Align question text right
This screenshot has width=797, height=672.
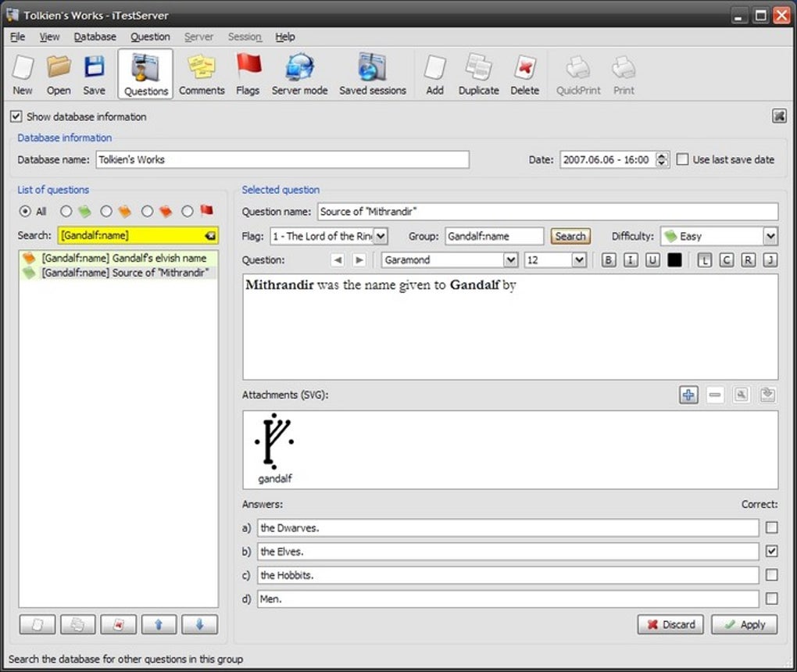point(749,260)
